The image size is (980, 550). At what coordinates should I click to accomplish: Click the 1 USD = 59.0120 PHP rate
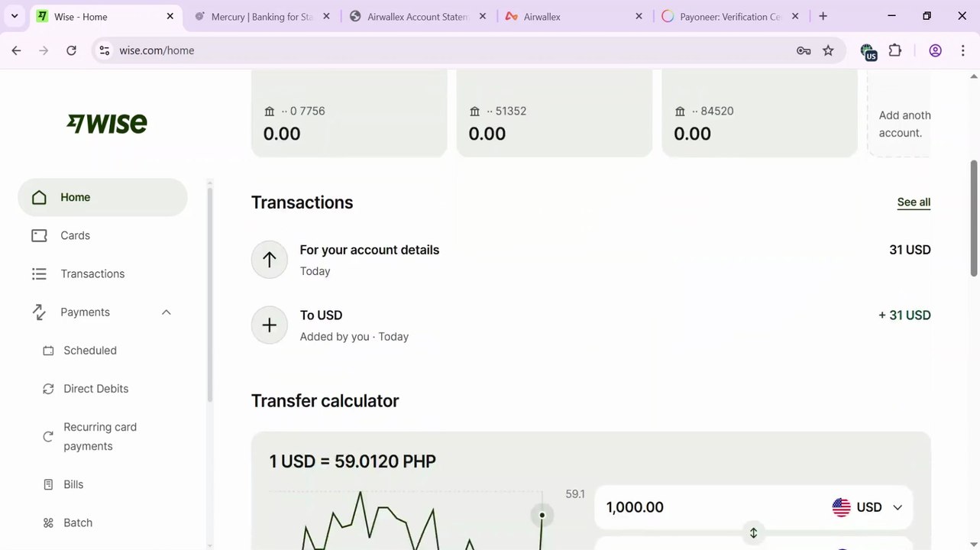point(353,461)
